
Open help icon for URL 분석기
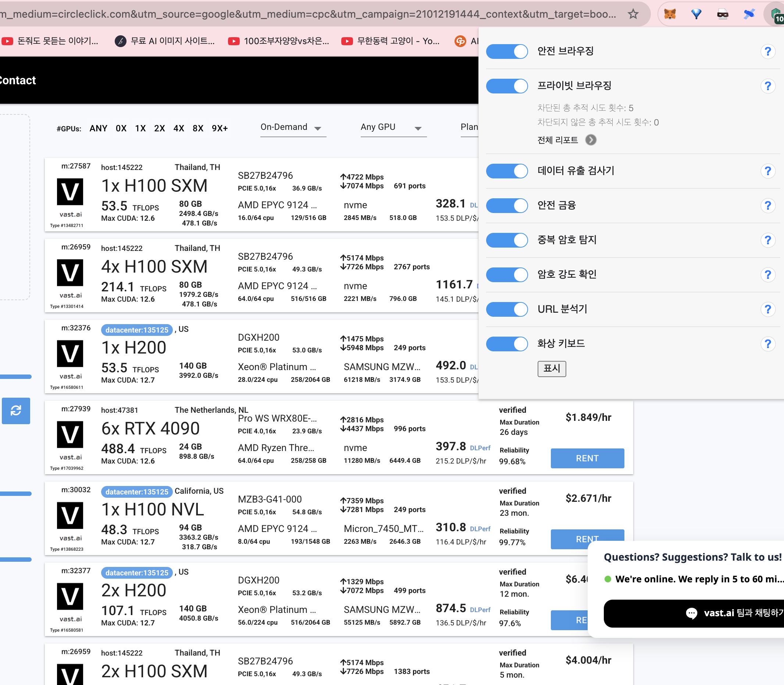tap(767, 309)
